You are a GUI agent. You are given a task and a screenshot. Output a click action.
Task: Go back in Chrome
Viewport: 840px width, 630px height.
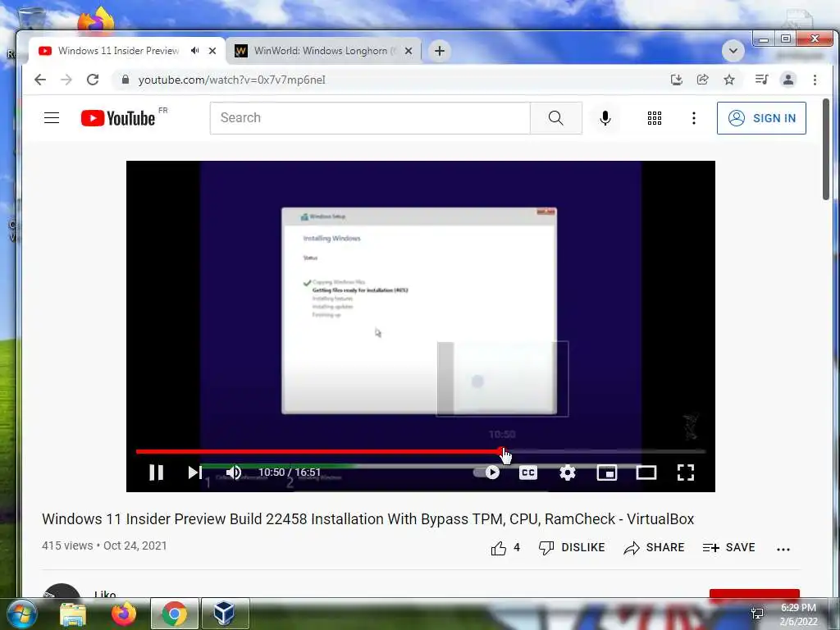coord(40,80)
